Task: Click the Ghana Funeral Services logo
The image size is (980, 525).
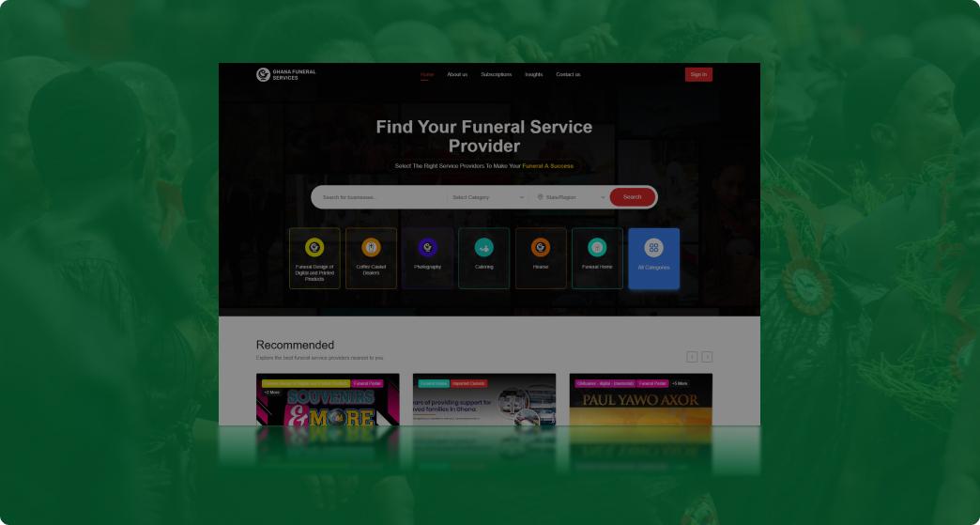Action: (x=264, y=74)
